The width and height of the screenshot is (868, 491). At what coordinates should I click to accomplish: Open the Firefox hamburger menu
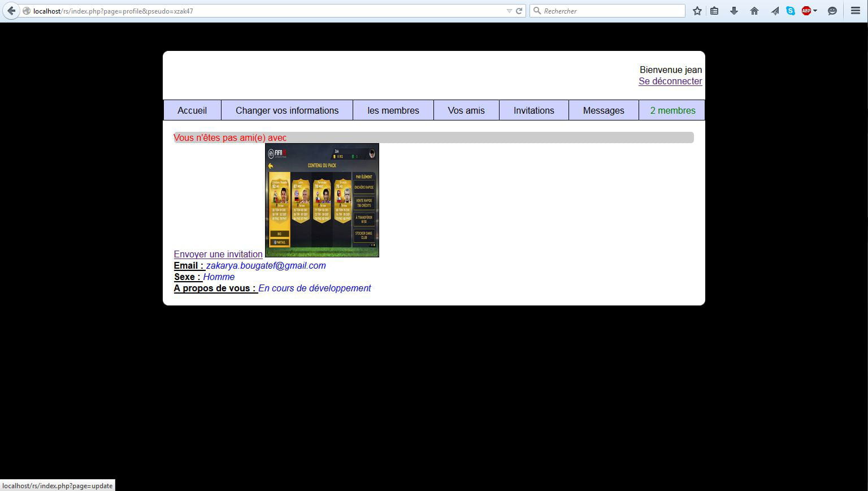pos(856,11)
